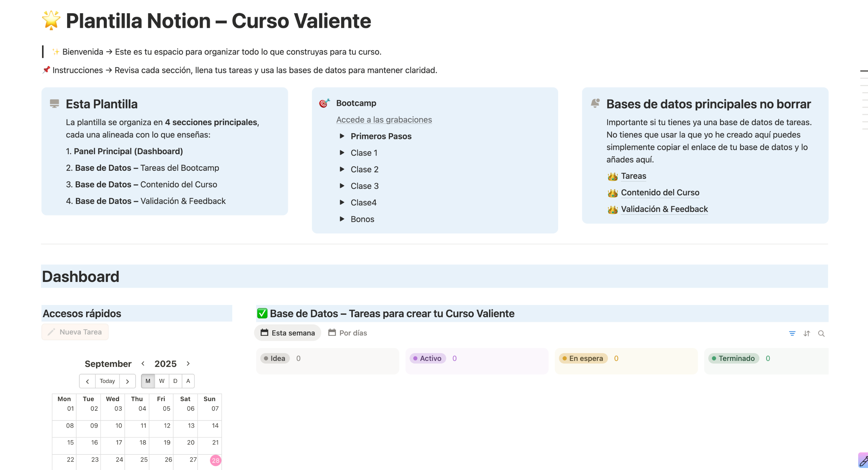Image resolution: width=868 pixels, height=470 pixels.
Task: Click the Nueva Tarea button
Action: click(75, 332)
